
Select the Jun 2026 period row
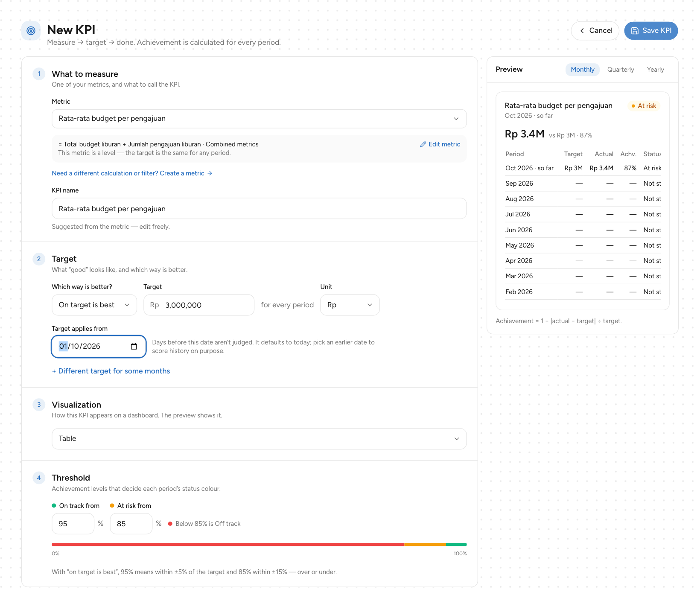pyautogui.click(x=583, y=230)
